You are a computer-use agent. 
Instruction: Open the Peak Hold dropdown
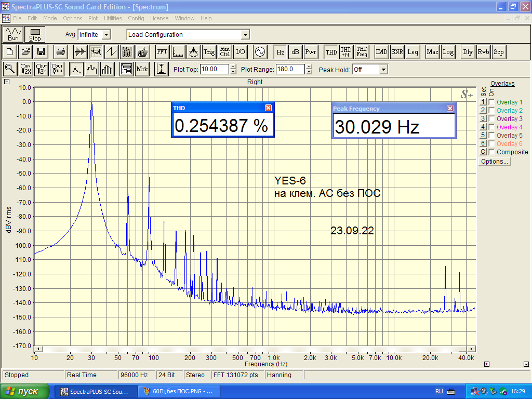[383, 70]
